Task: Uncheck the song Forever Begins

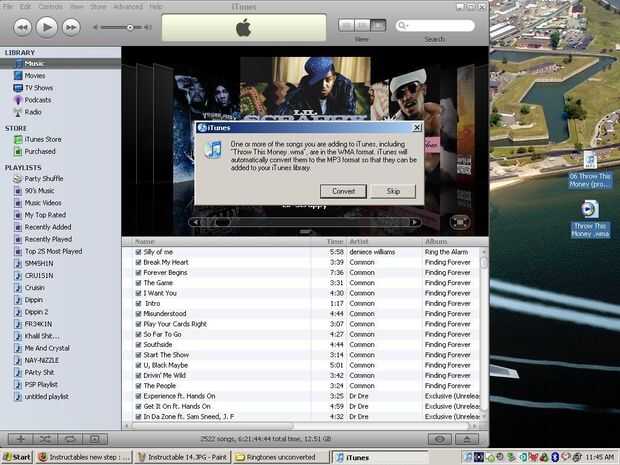Action: point(138,272)
